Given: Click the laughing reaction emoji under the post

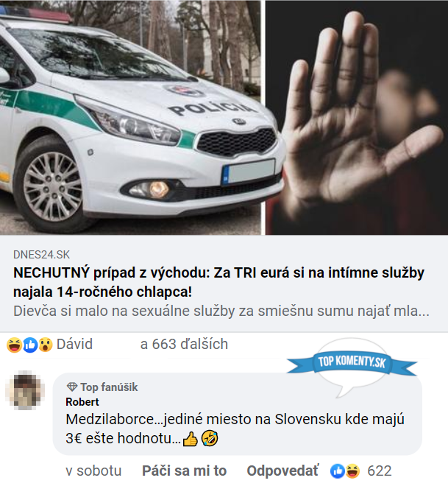Looking at the screenshot, I should [14, 345].
